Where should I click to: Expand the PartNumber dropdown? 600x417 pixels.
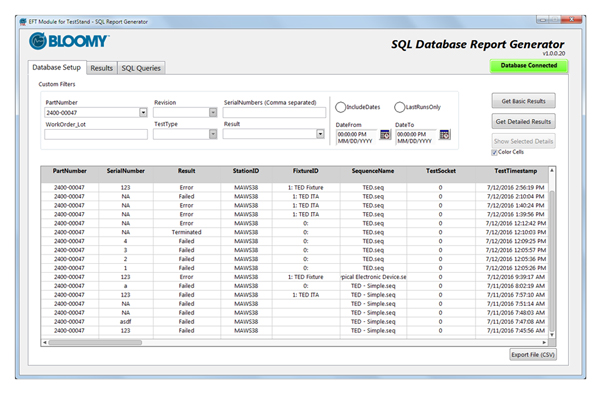click(x=142, y=113)
